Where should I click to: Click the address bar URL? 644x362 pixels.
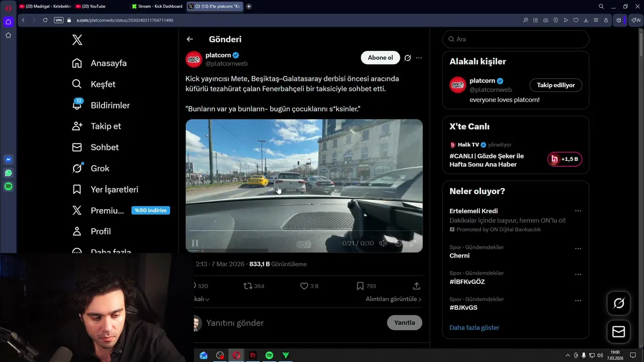click(125, 20)
